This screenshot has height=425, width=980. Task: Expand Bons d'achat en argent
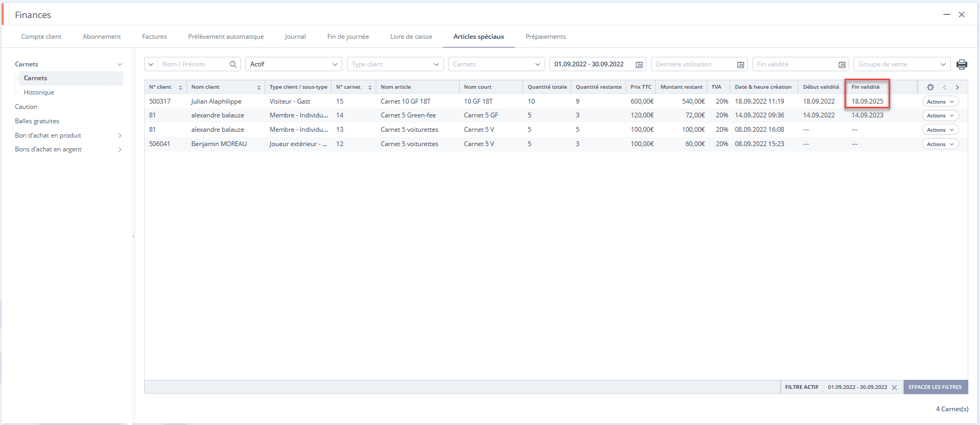(120, 150)
